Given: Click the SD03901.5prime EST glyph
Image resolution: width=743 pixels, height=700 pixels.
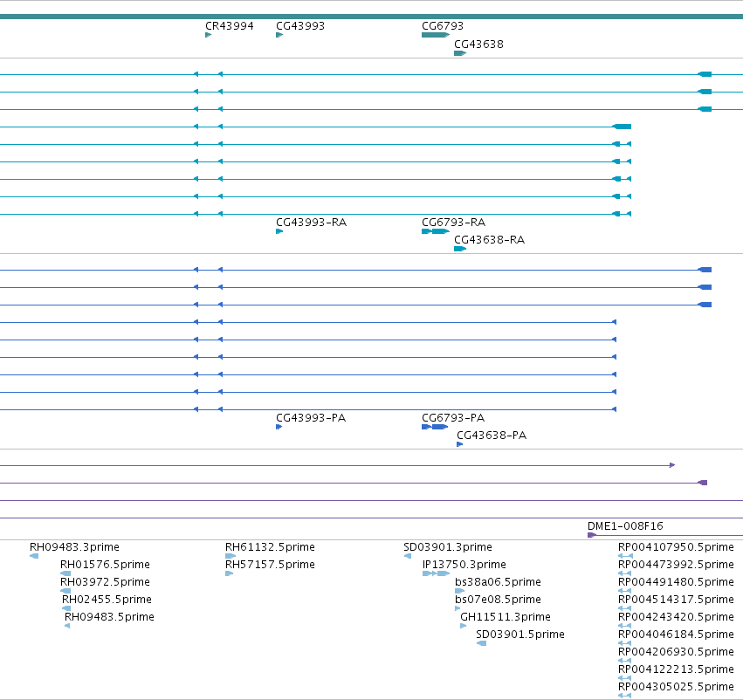Looking at the screenshot, I should coord(481,643).
